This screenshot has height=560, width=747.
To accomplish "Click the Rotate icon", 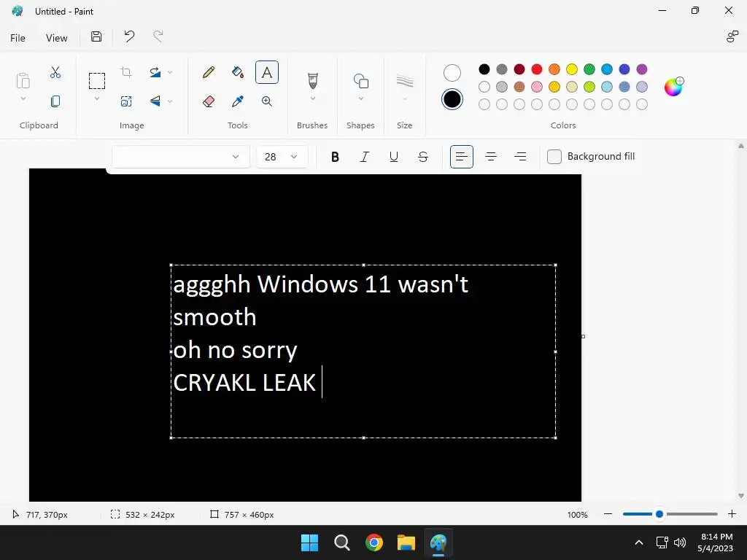I will click(155, 72).
